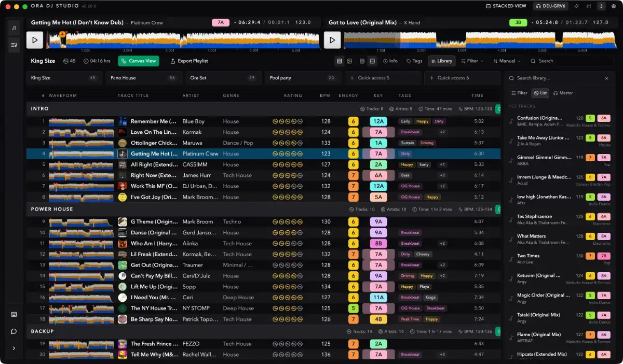The width and height of the screenshot is (623, 364).
Task: Sort table by Rating column header
Action: (x=293, y=95)
